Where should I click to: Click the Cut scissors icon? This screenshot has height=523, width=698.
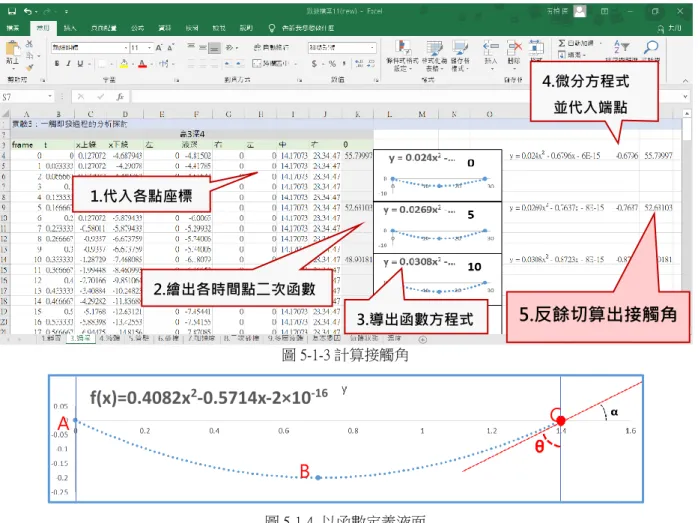click(29, 44)
